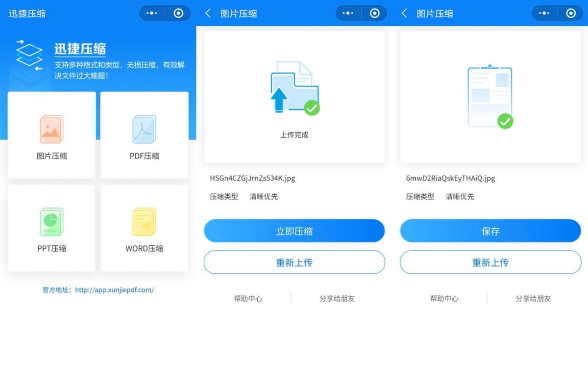The image size is (588, 390).
Task: Open the three-dot more menu on the homepage
Action: click(152, 13)
